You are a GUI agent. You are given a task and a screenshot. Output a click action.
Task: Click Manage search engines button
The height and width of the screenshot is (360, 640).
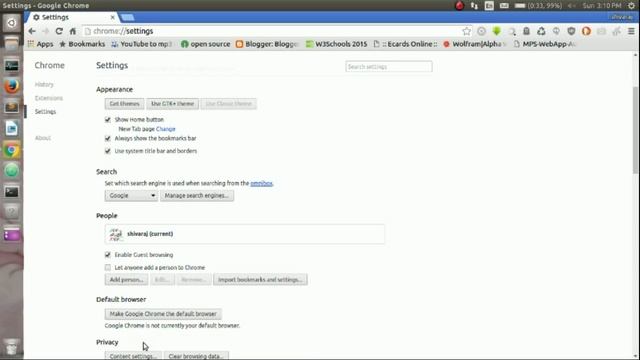[x=197, y=196]
